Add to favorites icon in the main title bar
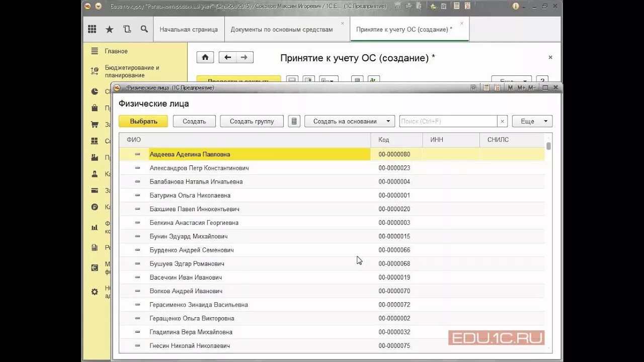This screenshot has height=362, width=644. [444, 6]
